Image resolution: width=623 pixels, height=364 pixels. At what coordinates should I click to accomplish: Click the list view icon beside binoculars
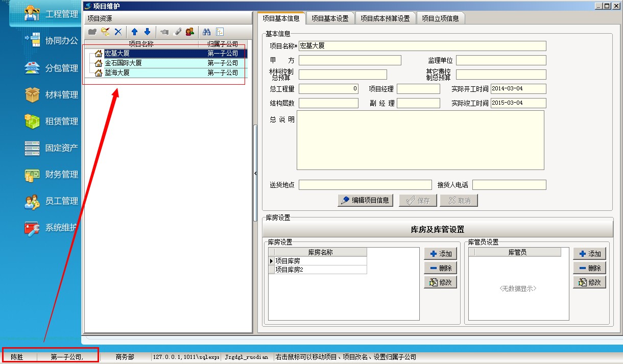click(220, 32)
